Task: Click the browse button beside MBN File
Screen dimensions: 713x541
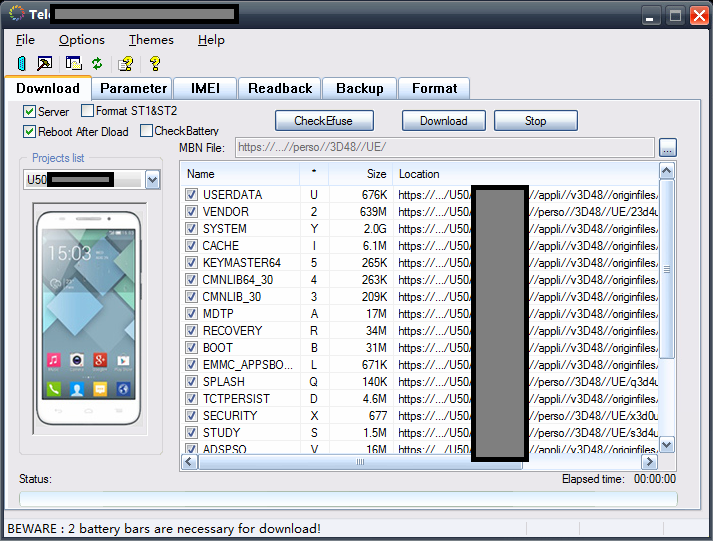Action: 668,149
